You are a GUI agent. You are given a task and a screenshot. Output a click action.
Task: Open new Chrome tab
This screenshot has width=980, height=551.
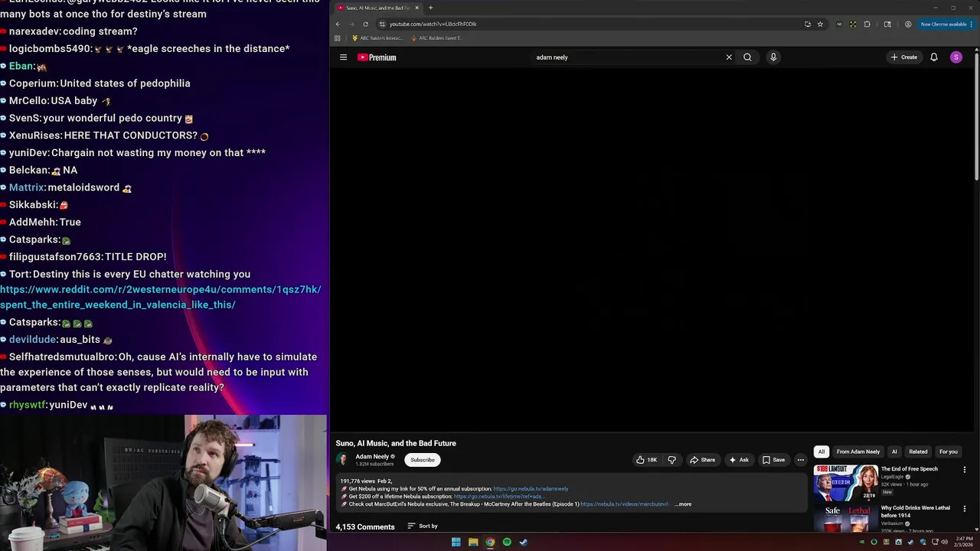(x=430, y=8)
